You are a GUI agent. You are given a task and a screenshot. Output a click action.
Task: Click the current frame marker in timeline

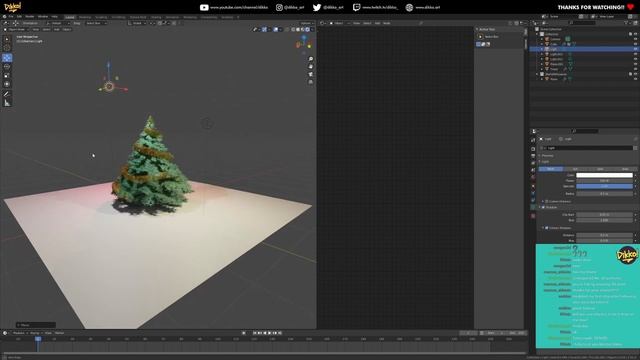coord(38,339)
